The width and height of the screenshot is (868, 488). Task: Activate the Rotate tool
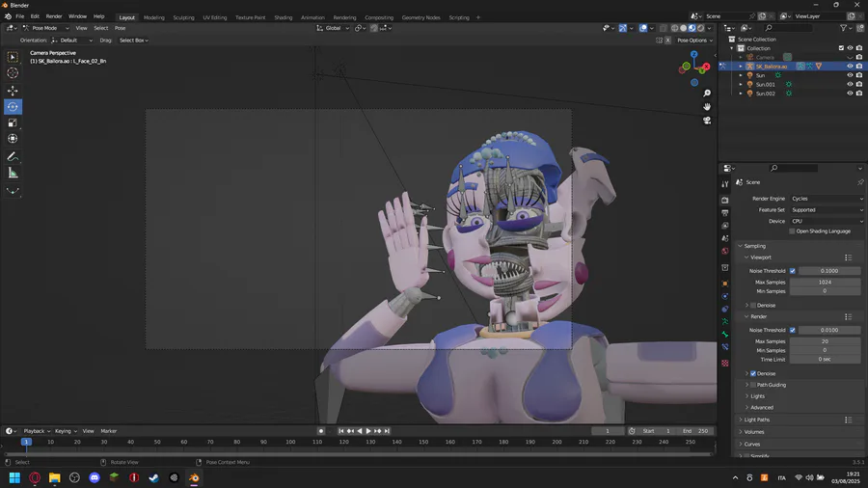click(13, 107)
